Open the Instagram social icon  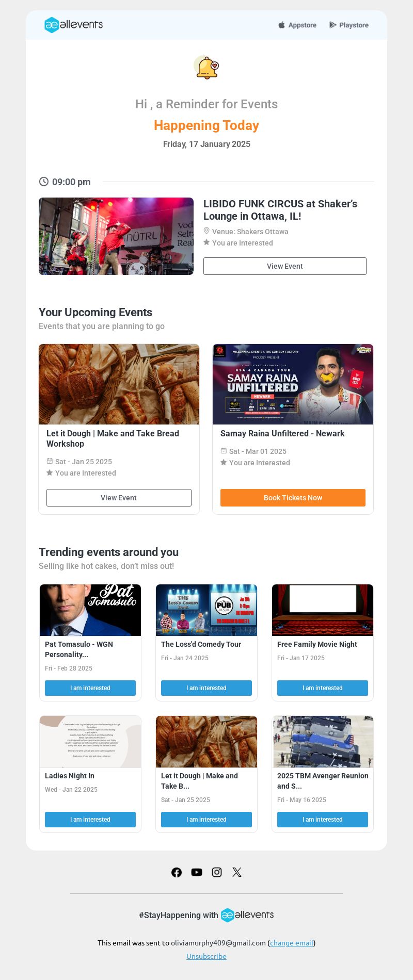click(217, 872)
